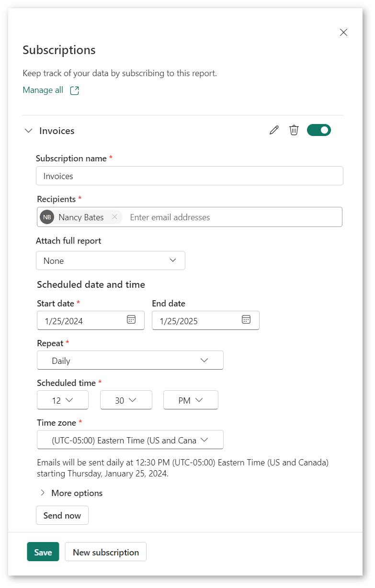Click the Subscriptions title text

[x=59, y=50]
